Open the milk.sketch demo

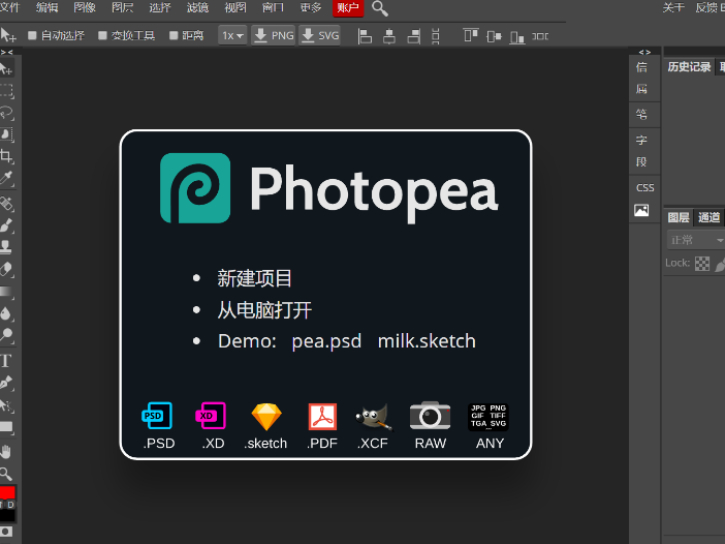[x=426, y=341]
